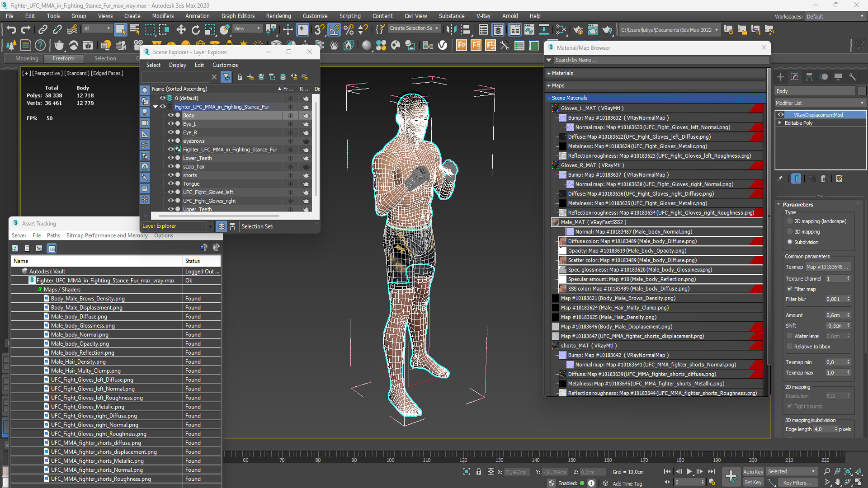
Task: Click the Schematic View icon
Action: (x=543, y=30)
